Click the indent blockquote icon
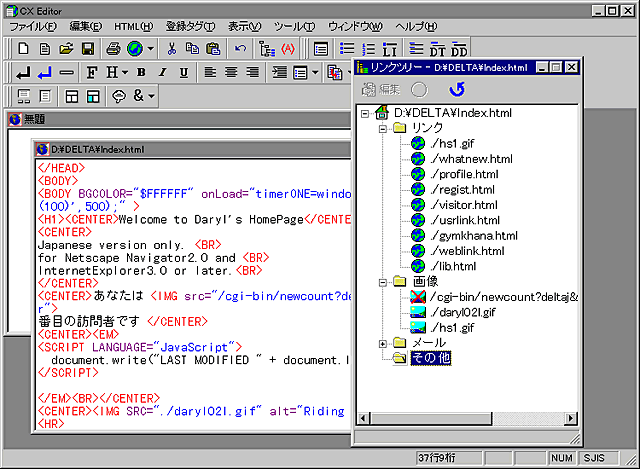This screenshot has height=469, width=640. coord(280,73)
